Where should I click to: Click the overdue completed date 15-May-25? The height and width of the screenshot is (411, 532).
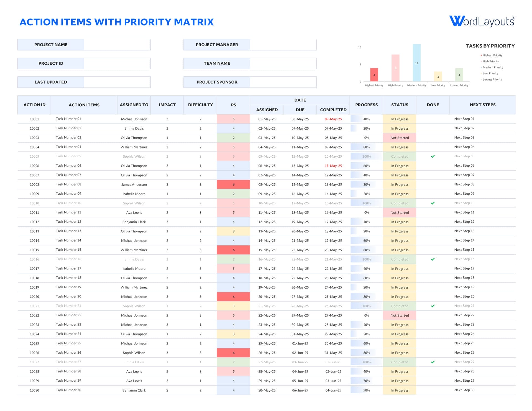point(333,166)
